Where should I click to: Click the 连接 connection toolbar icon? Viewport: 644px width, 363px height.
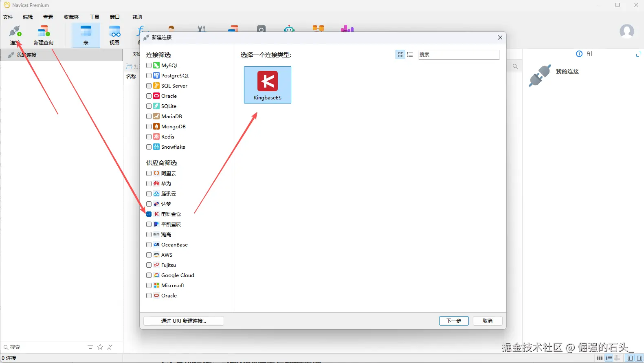point(15,35)
